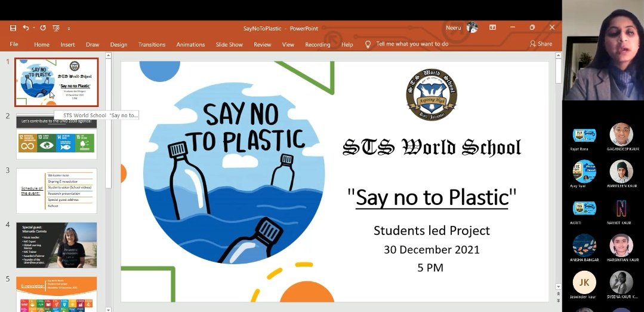This screenshot has height=312, width=644.
Task: Open the Help tab
Action: click(347, 44)
